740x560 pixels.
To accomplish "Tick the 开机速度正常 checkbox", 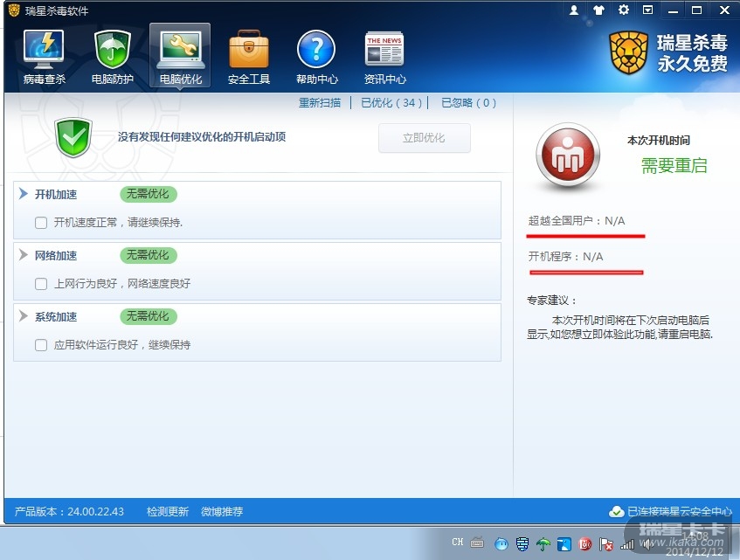I will pos(41,223).
